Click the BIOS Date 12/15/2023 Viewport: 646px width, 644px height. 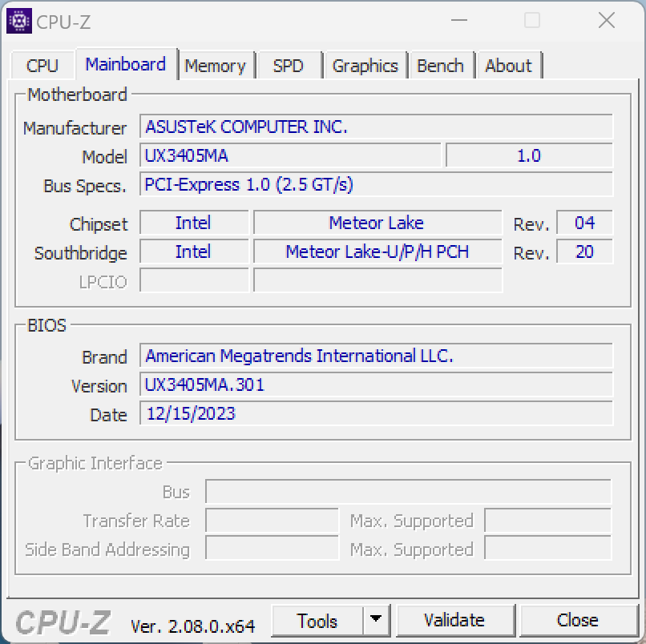coord(376,413)
